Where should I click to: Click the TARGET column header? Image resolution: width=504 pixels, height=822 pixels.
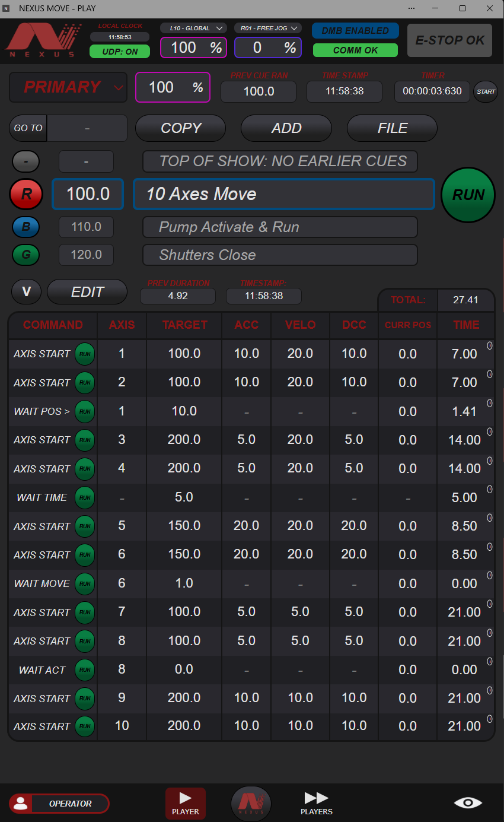coord(185,325)
